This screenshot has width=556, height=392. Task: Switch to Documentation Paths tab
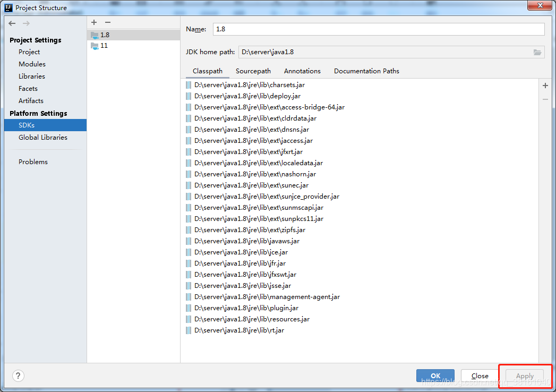click(366, 71)
